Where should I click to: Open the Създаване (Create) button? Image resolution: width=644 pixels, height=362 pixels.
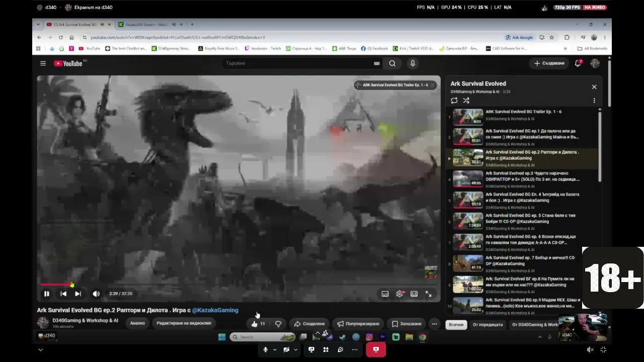549,63
